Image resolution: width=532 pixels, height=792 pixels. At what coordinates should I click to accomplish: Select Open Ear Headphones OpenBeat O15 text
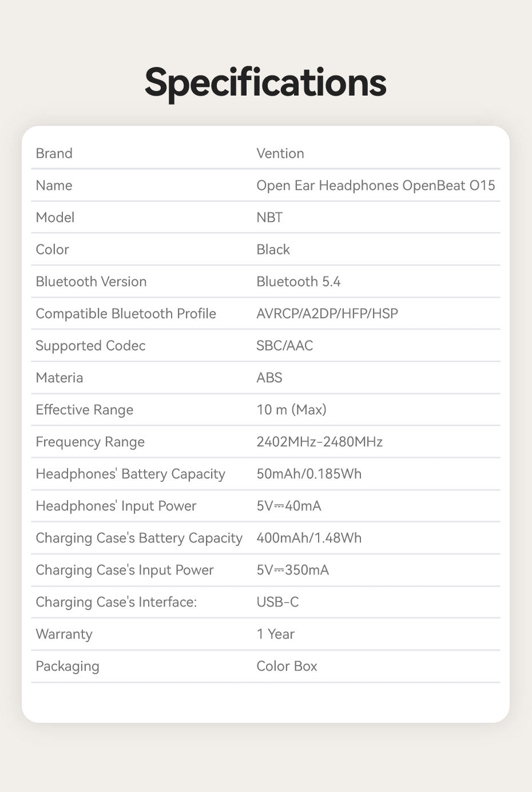[376, 185]
